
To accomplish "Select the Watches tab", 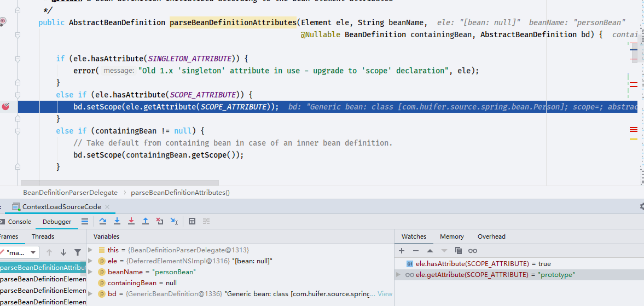I will click(x=414, y=236).
